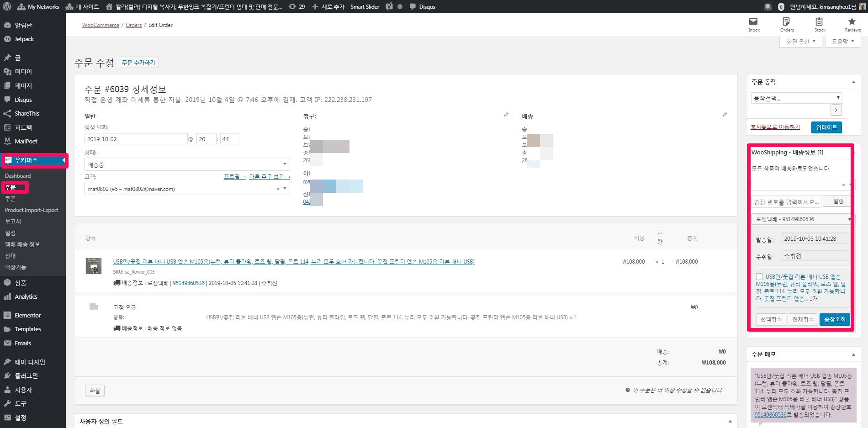Click the product thumbnail image
This screenshot has width=868, height=428.
pos(94,266)
